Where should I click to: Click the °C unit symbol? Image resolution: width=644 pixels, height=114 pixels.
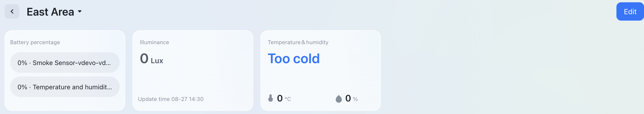(x=288, y=99)
